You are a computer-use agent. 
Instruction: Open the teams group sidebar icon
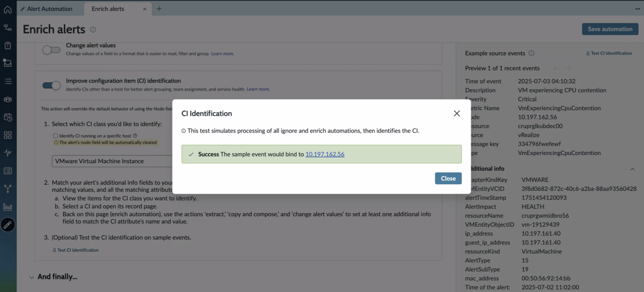coord(8,99)
